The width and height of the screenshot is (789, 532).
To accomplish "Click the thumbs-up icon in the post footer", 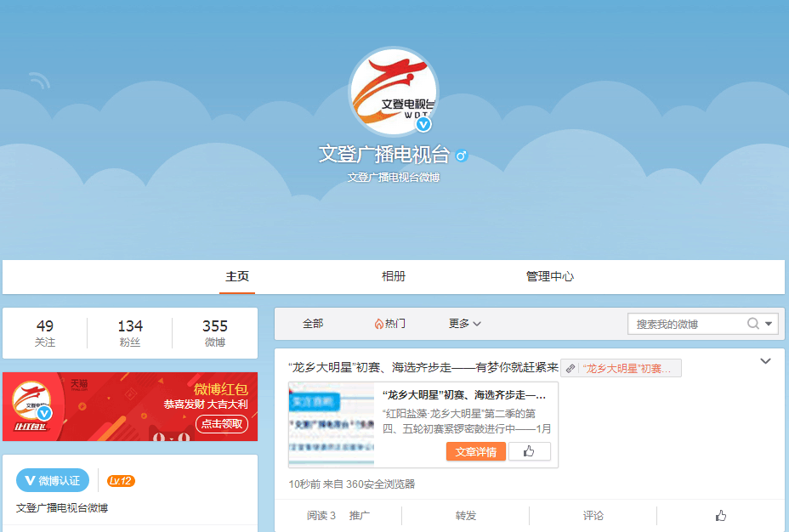I will coord(721,515).
